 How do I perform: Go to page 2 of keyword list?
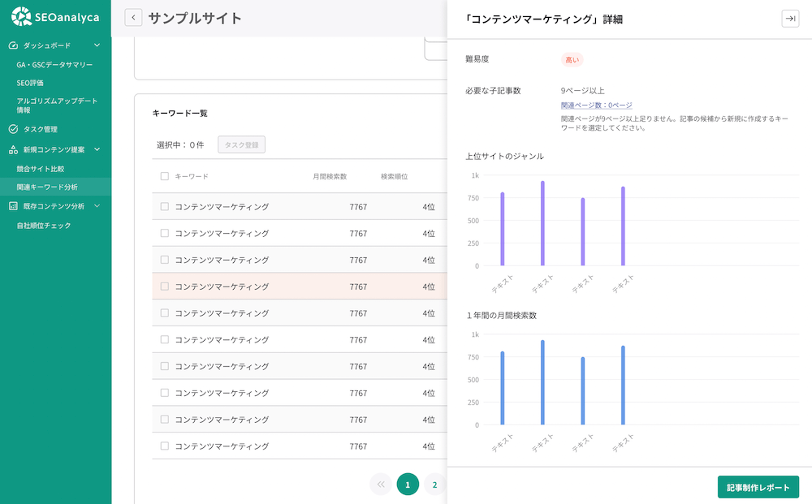click(x=434, y=485)
